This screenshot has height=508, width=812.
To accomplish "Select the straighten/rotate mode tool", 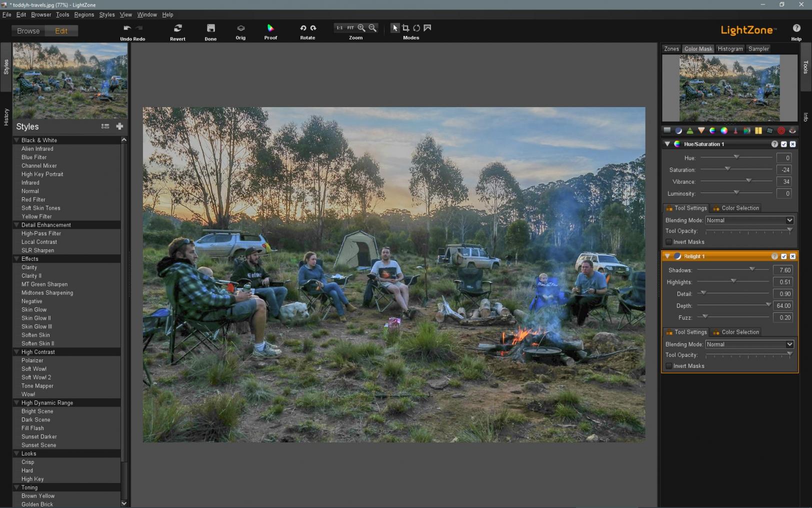I will click(x=416, y=28).
